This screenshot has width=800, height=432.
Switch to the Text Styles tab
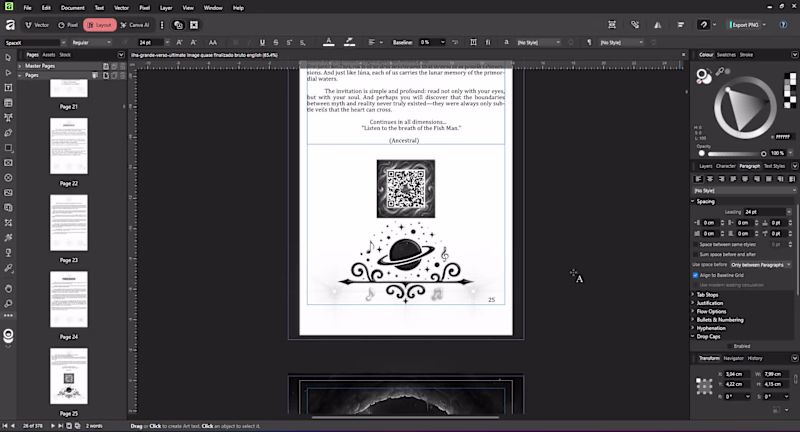point(774,166)
